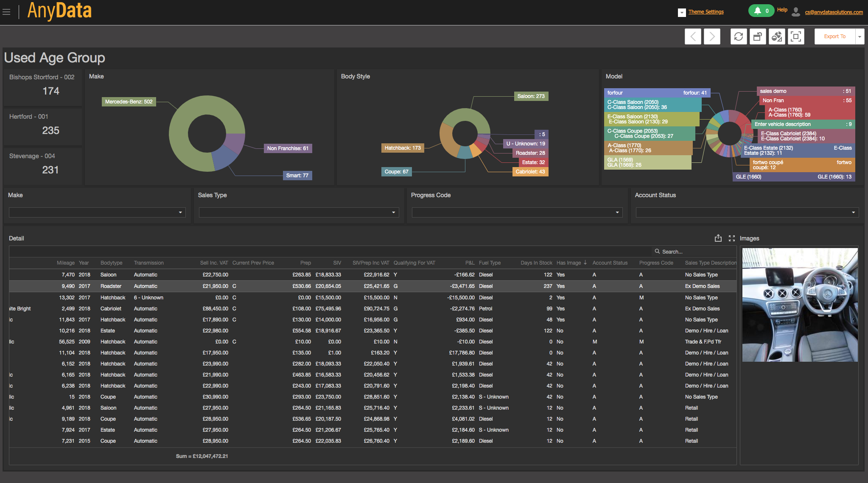
Task: Click the Mercedes-Benz: 502 chart label
Action: (129, 102)
